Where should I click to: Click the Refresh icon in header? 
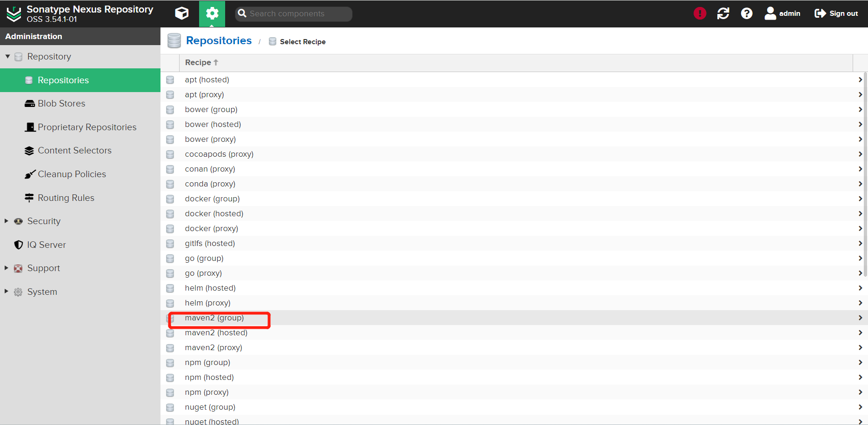click(723, 13)
